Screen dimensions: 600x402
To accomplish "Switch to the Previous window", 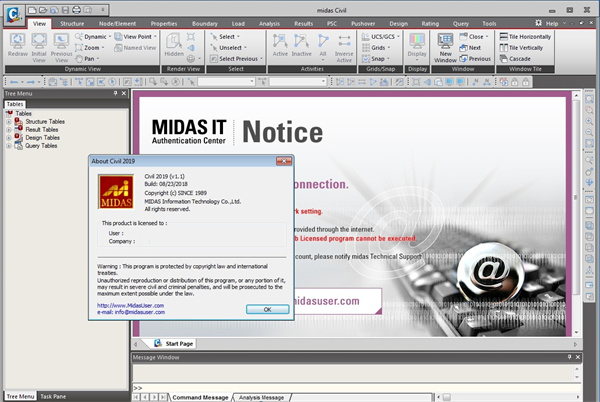I will coord(475,59).
